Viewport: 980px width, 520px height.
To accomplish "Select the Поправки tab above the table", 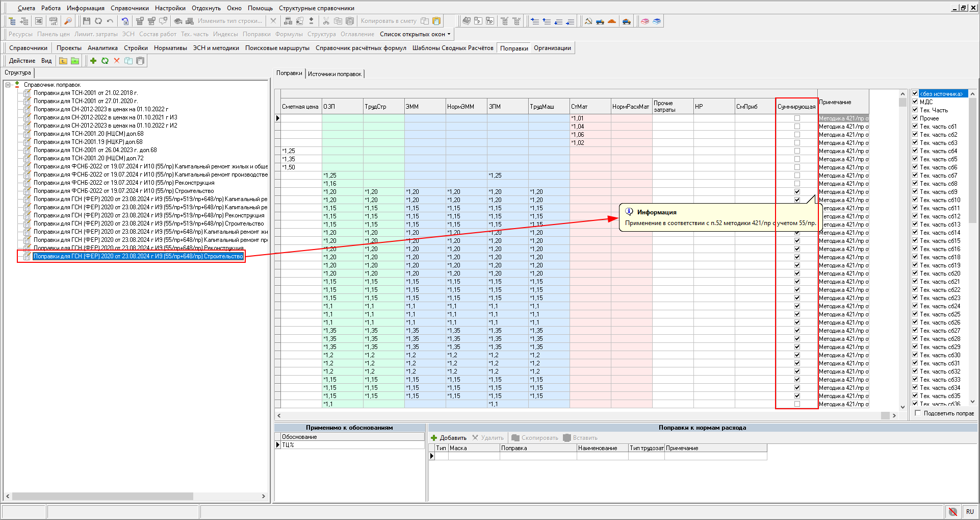I will [x=289, y=73].
